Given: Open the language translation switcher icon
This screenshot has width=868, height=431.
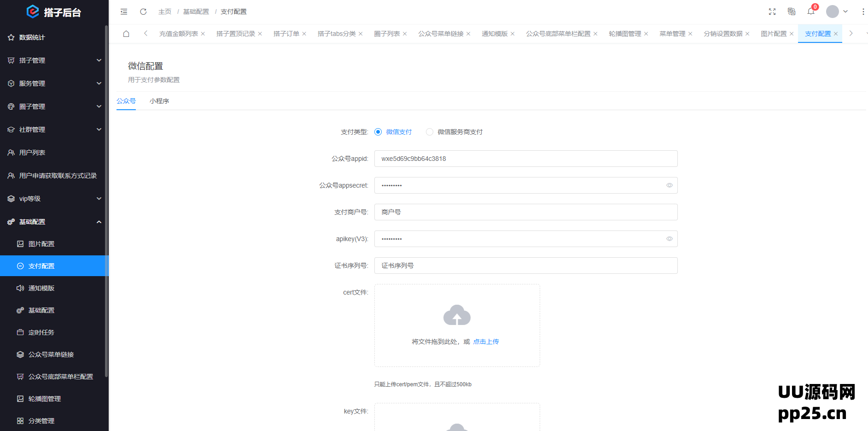Looking at the screenshot, I should [x=792, y=12].
